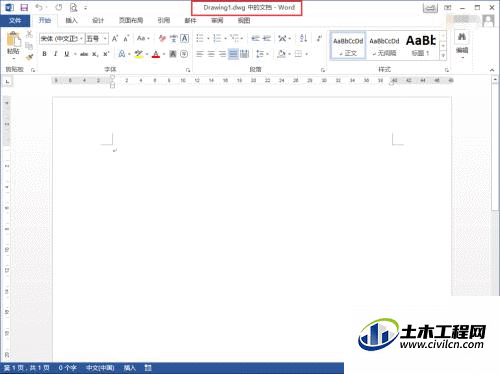Switch to the 页面布局 (Page Layout) tab
Image resolution: width=500 pixels, height=374 pixels.
coord(131,21)
